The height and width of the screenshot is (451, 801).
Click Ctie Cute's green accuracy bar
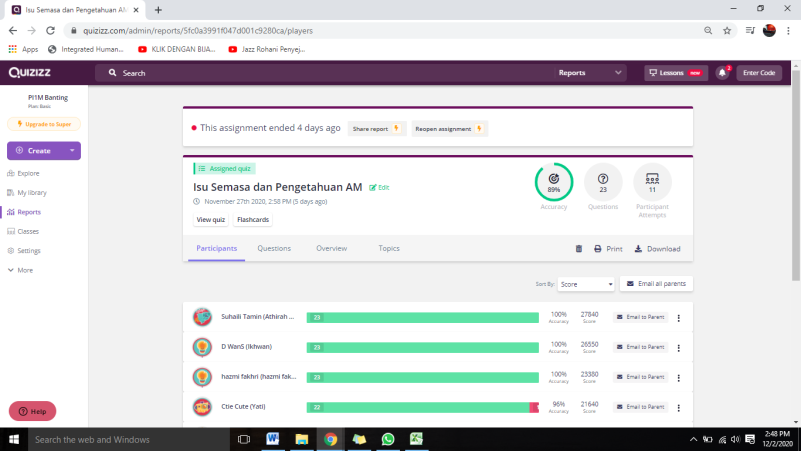[x=420, y=407]
